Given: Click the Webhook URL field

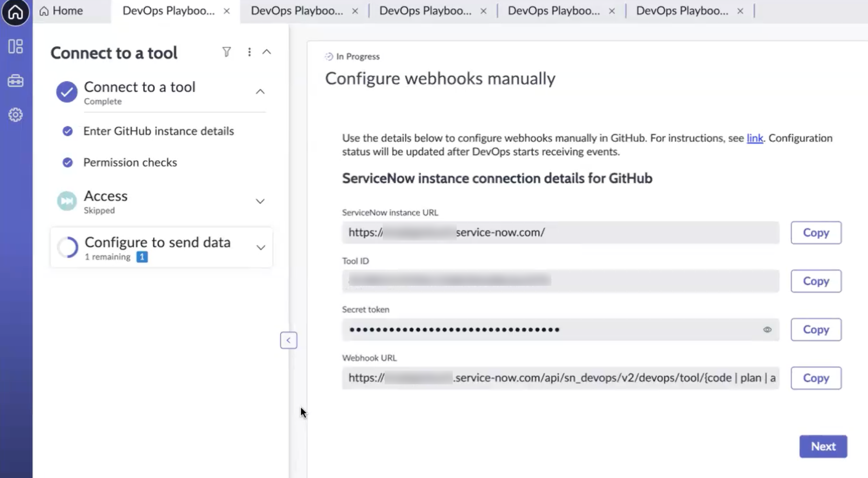Looking at the screenshot, I should [561, 378].
